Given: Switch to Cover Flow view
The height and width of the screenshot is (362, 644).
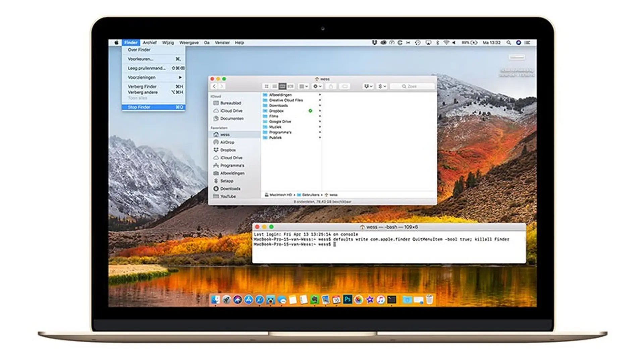Looking at the screenshot, I should 291,86.
